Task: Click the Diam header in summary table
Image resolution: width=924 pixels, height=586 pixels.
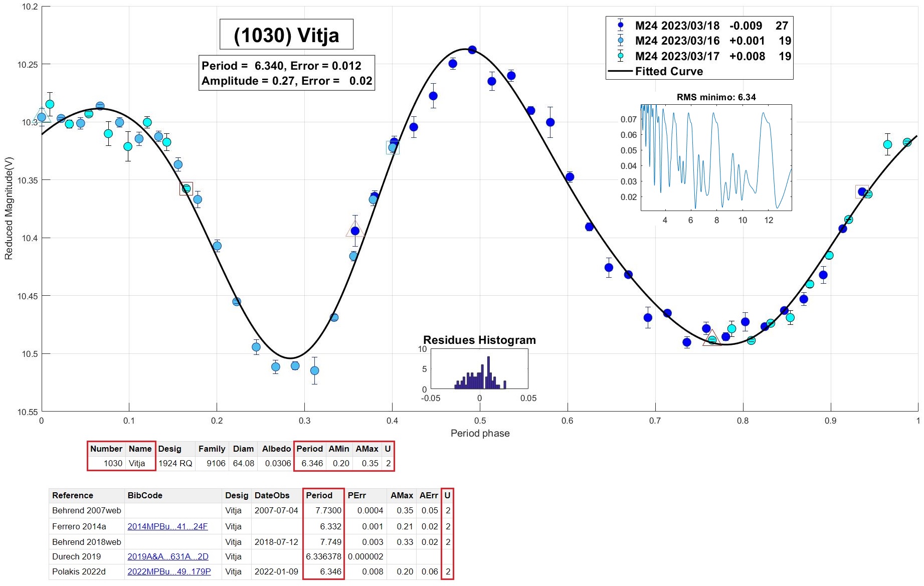Action: 243,449
